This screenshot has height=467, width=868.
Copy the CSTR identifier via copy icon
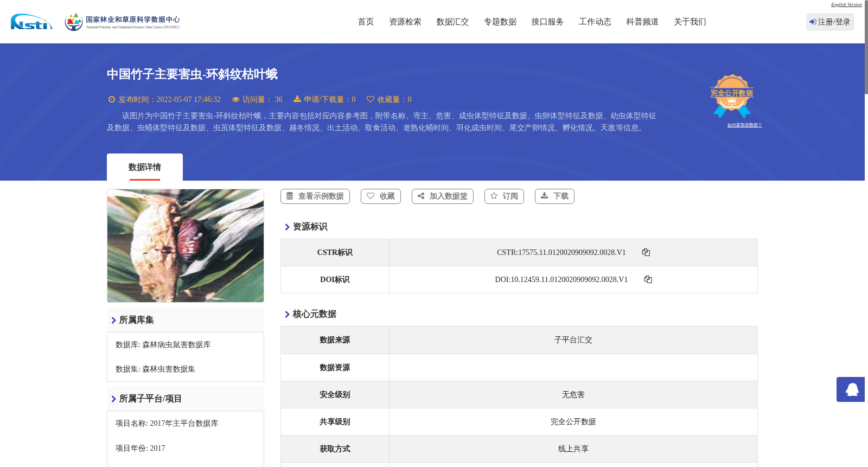[x=646, y=252]
